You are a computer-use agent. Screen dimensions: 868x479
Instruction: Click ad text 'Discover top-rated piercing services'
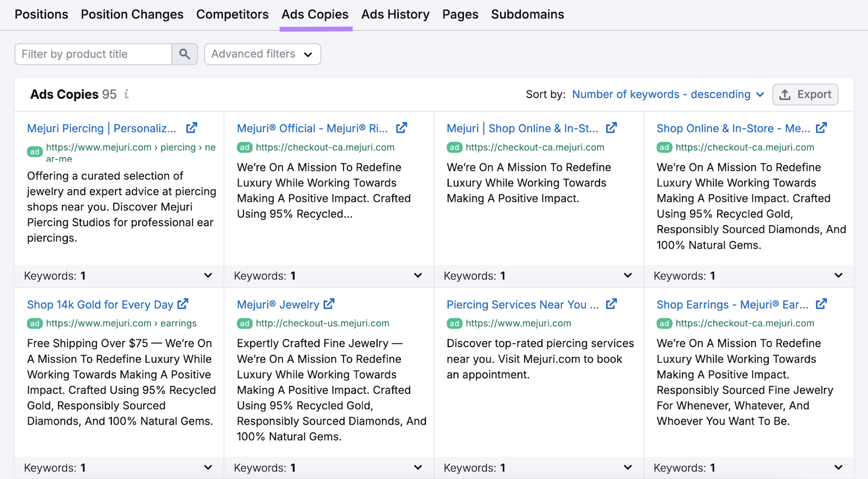540,359
